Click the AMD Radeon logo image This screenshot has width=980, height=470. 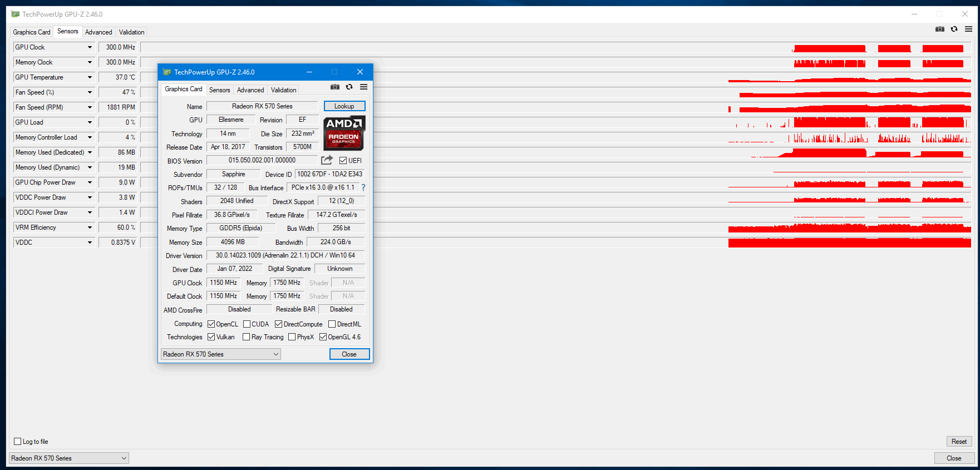coord(344,133)
